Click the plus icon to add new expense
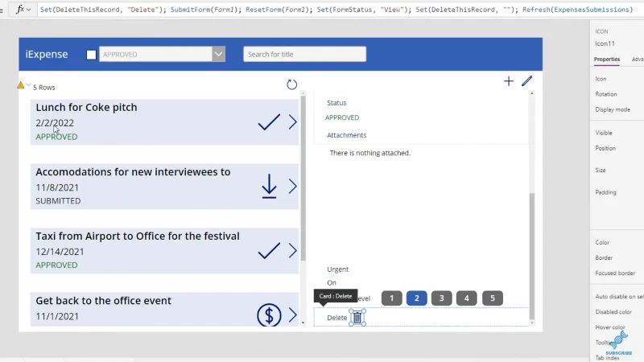 click(509, 81)
